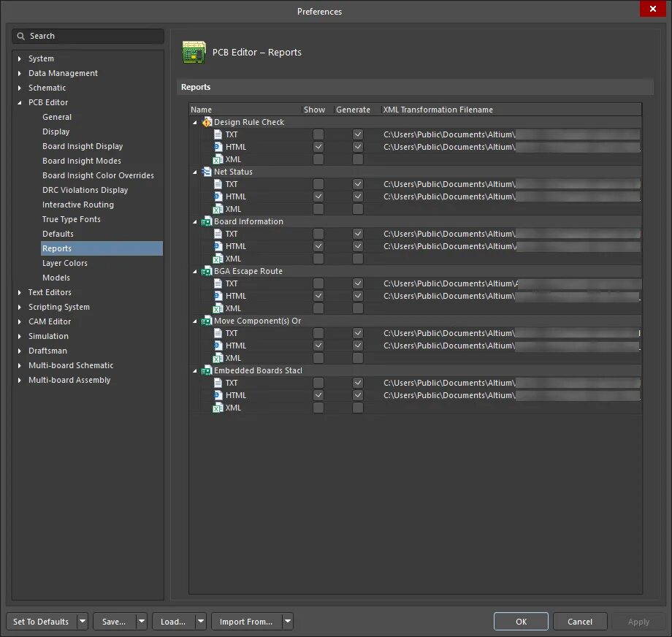This screenshot has width=672, height=637.
Task: Click the Import From... button
Action: pos(246,621)
